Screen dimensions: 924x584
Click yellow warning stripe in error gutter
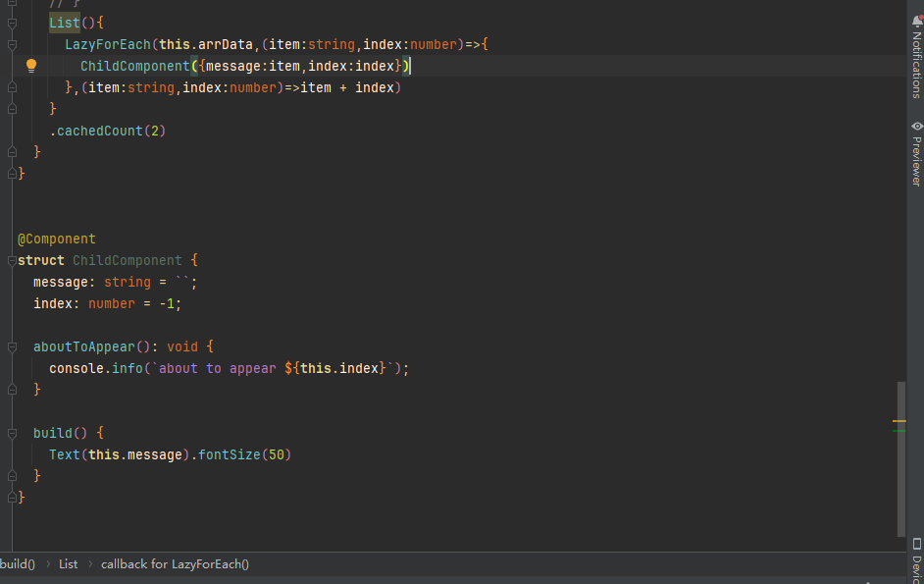point(898,421)
